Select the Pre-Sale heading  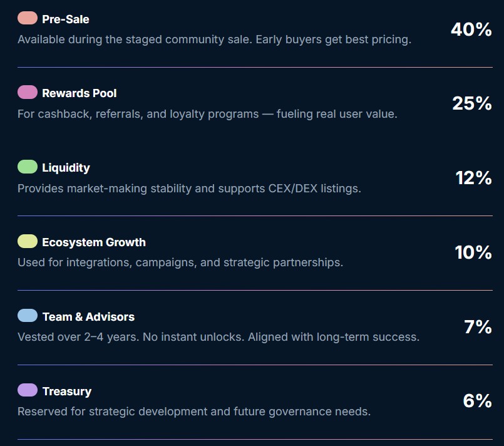click(66, 19)
